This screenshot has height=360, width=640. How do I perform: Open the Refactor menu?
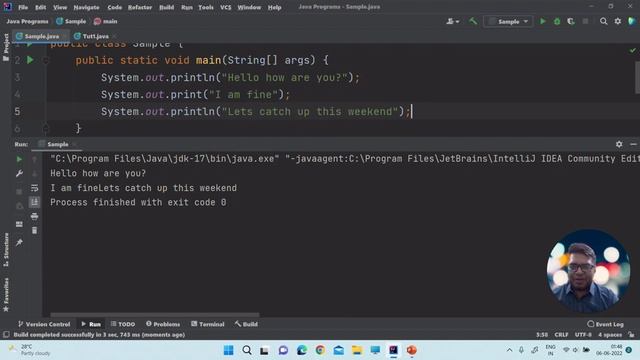[x=140, y=7]
